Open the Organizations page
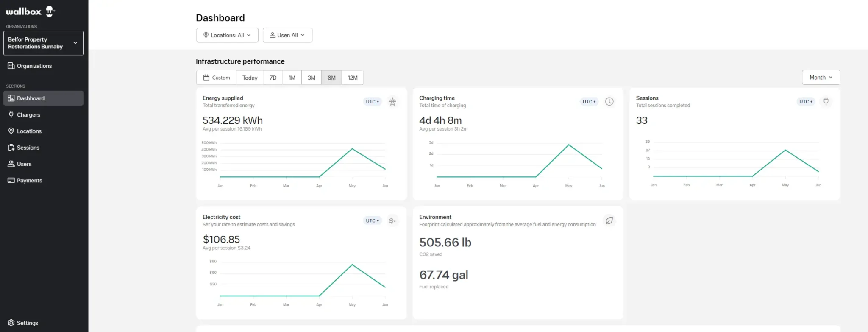The image size is (868, 332). tap(43, 66)
